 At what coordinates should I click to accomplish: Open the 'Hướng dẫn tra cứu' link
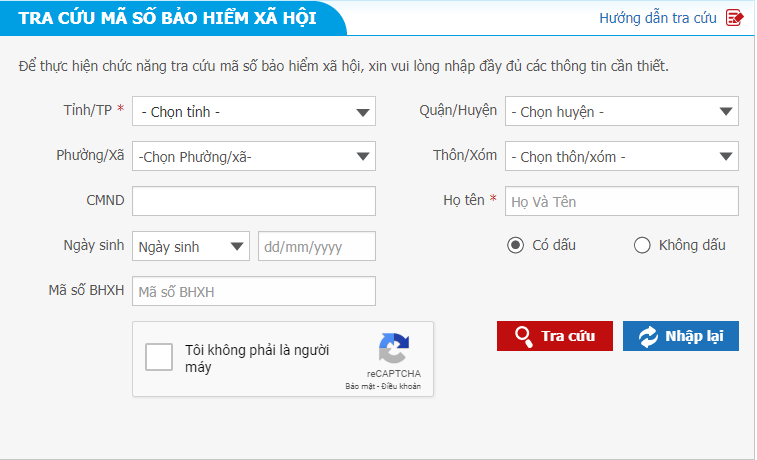pos(658,18)
